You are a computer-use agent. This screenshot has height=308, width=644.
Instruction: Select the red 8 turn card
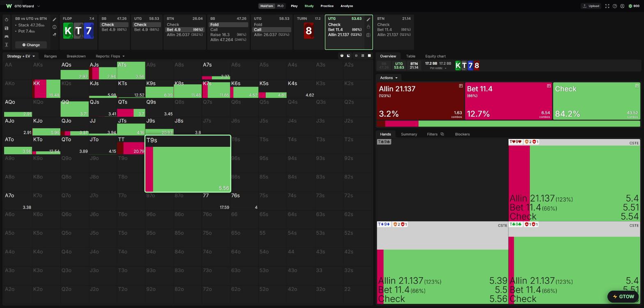click(308, 31)
